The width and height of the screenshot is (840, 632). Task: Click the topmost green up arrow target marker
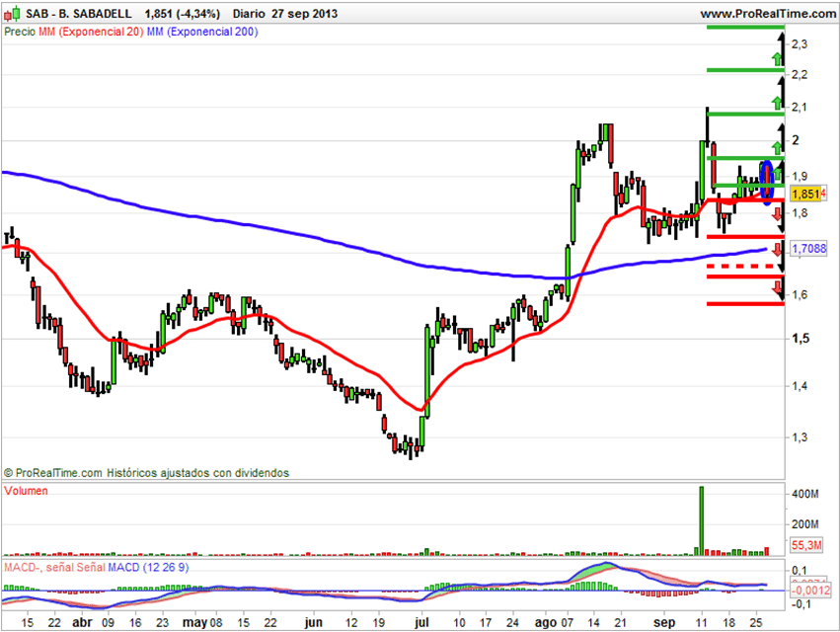point(777,57)
